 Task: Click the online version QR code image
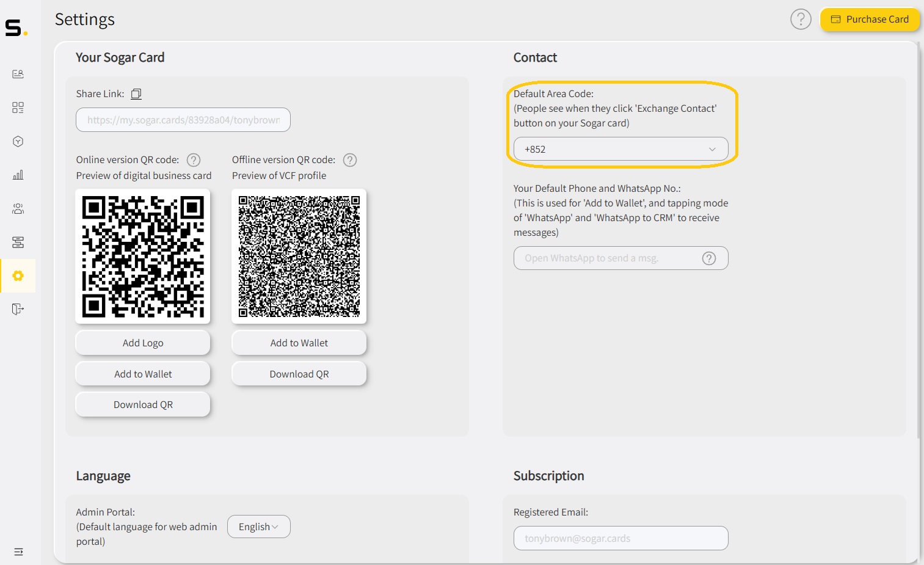point(143,257)
